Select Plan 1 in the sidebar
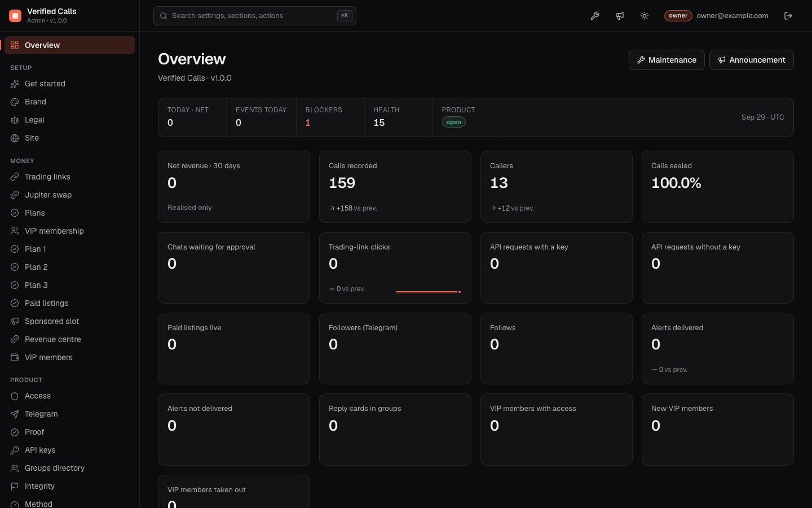Screen dimensions: 812x508 tap(69, 249)
